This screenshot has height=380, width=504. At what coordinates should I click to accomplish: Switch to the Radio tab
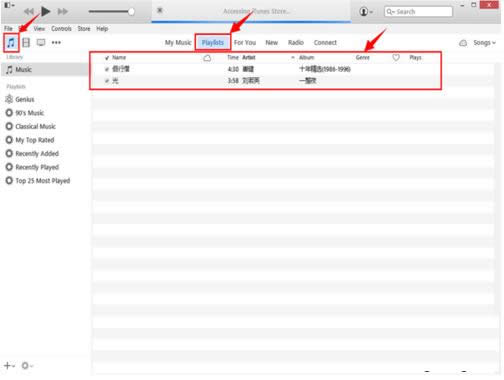point(296,43)
